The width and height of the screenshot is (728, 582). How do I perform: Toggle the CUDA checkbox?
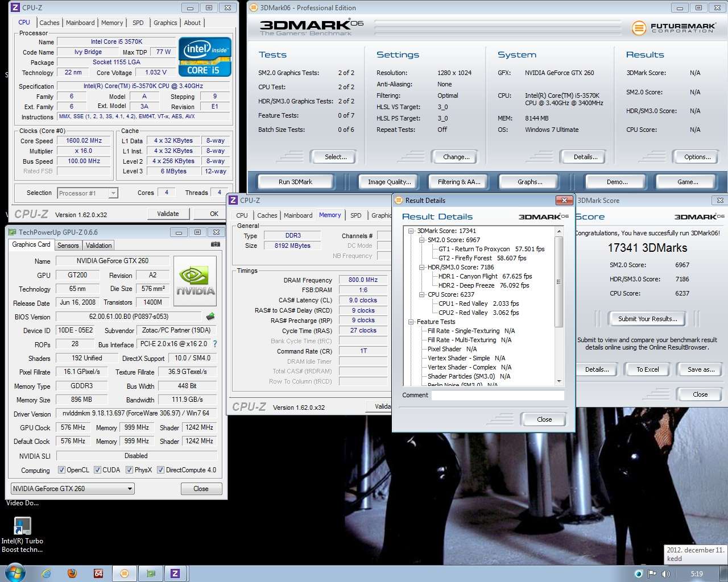point(97,470)
